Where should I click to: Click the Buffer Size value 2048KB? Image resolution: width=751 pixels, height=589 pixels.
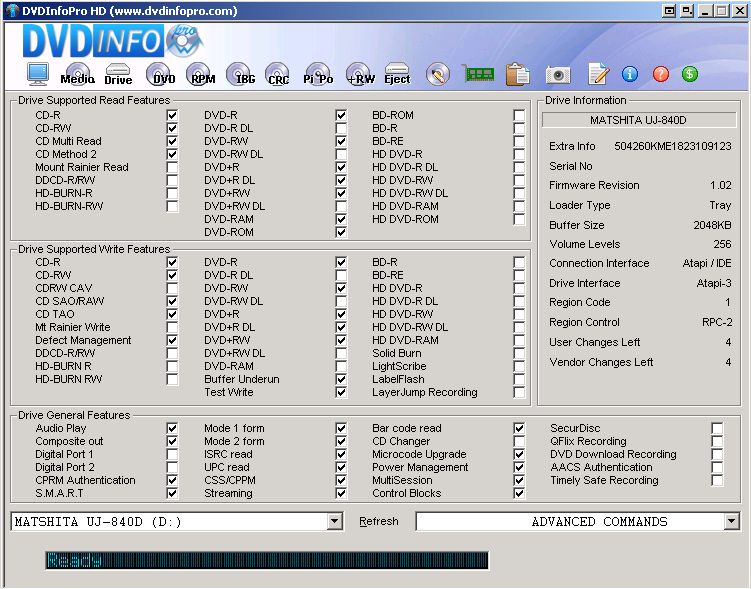click(712, 225)
